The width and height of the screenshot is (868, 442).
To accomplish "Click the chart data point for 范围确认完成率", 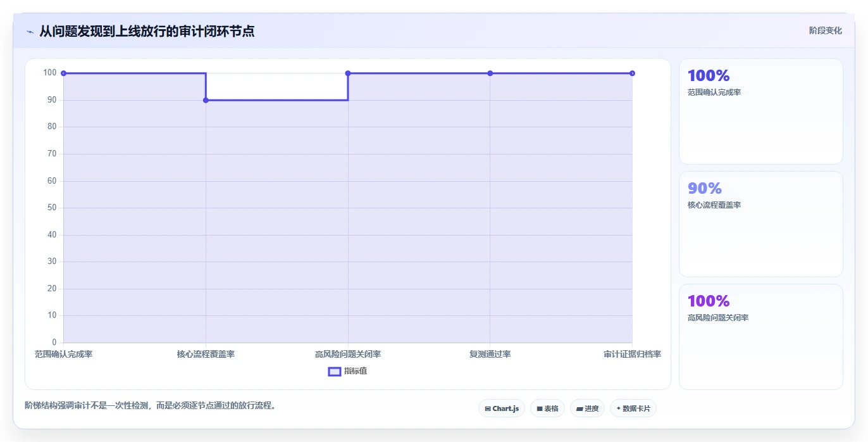I will (63, 73).
